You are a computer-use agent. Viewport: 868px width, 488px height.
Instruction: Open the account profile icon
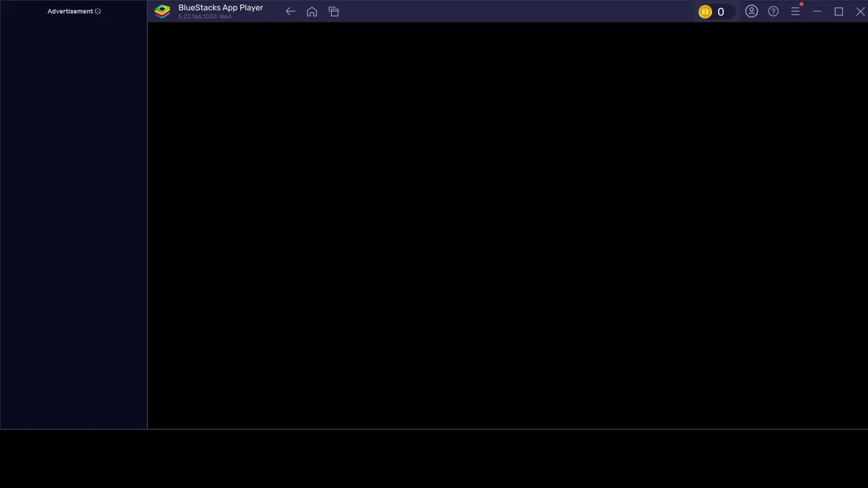tap(751, 12)
